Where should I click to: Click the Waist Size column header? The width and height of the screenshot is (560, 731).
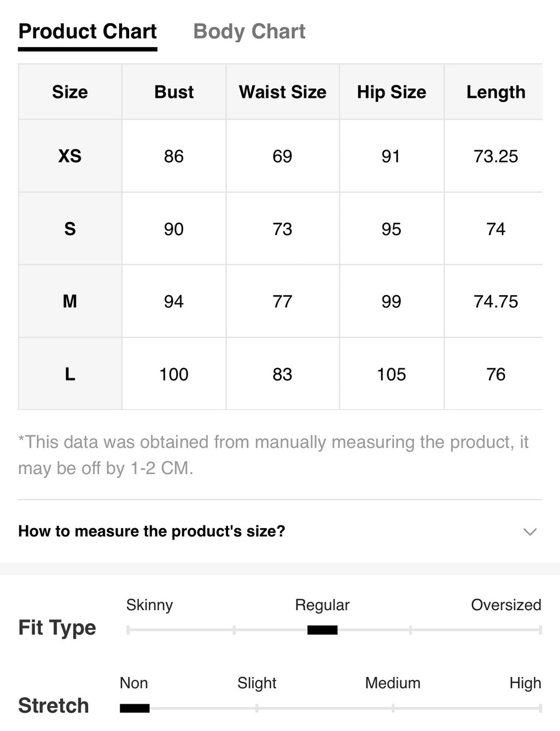(x=283, y=92)
